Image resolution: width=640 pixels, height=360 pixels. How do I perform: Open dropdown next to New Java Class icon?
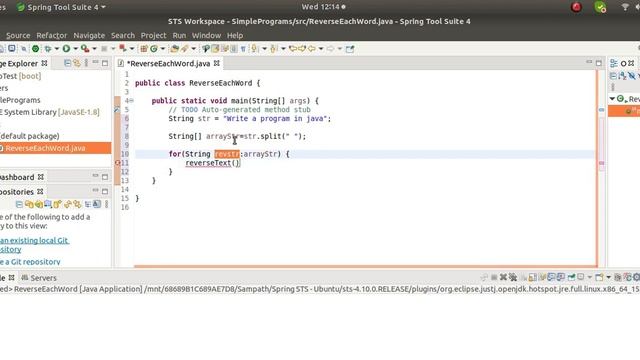(x=162, y=49)
